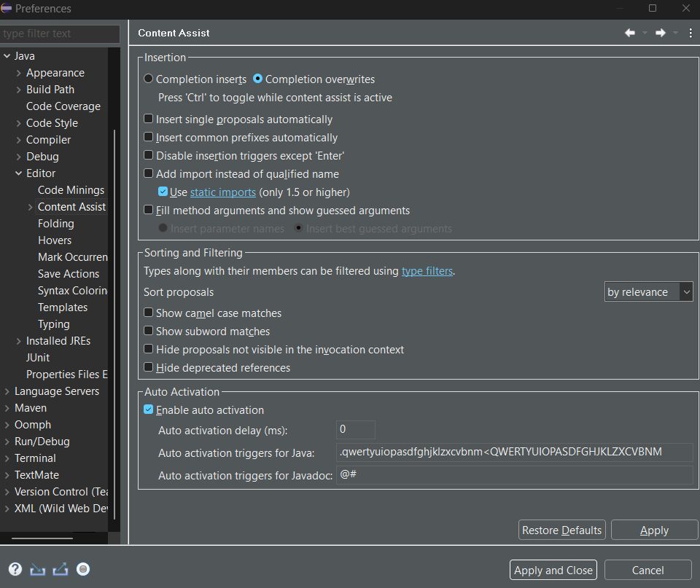Viewport: 700px width, 588px height.
Task: Click the Auto activation triggers for Java field
Action: click(x=514, y=452)
